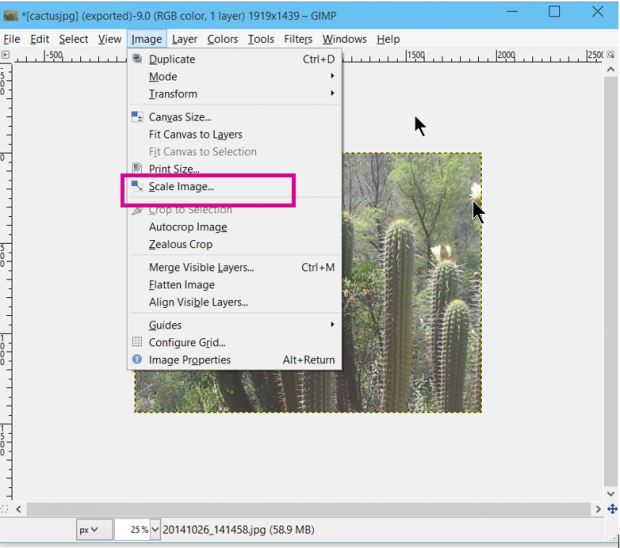Click the Scale Image icon
The width and height of the screenshot is (620, 548).
138,186
